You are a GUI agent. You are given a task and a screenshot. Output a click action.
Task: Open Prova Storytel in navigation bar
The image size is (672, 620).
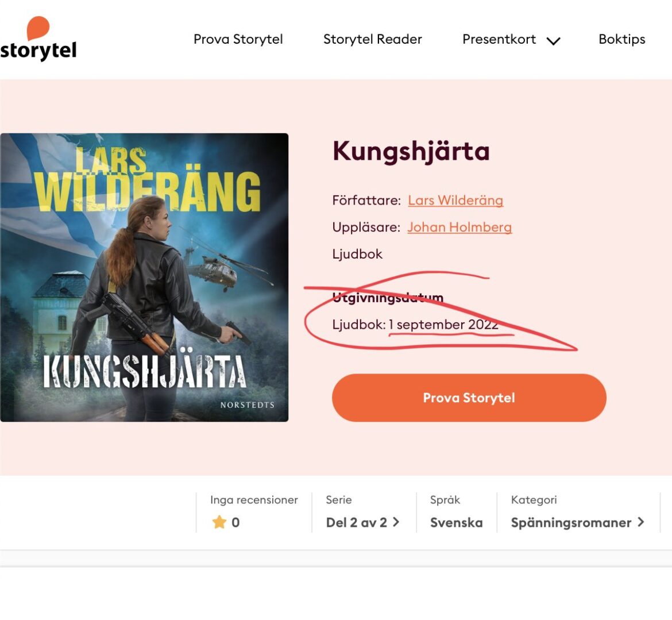coord(238,39)
